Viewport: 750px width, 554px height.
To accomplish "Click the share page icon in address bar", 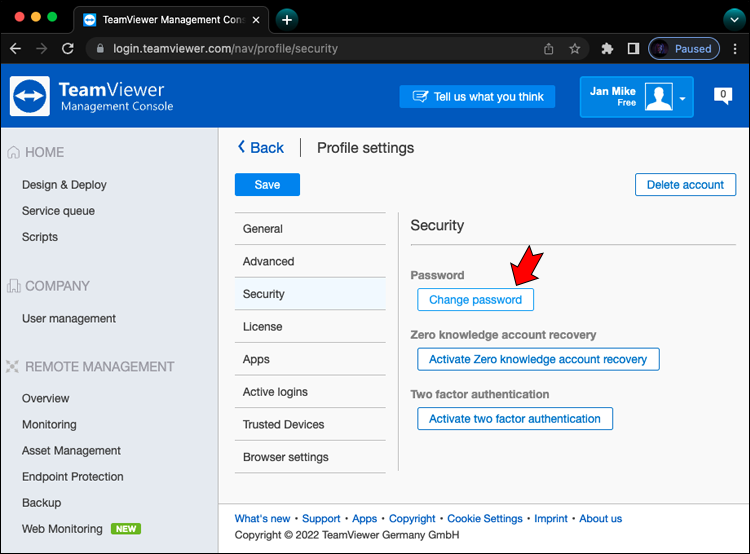I will 549,48.
